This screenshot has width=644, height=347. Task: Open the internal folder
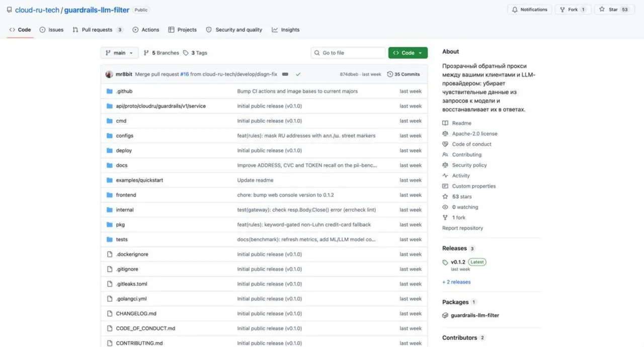coord(125,210)
